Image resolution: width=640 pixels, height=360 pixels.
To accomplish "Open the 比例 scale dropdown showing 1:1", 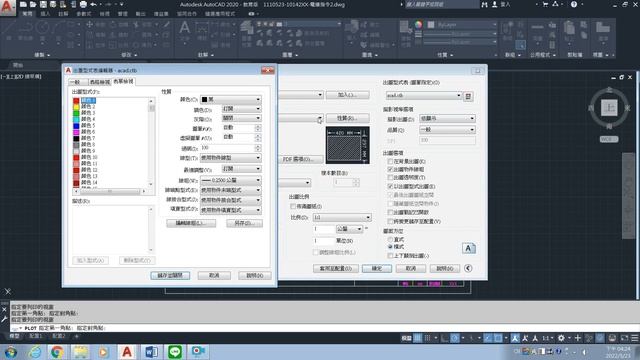I will 342,218.
